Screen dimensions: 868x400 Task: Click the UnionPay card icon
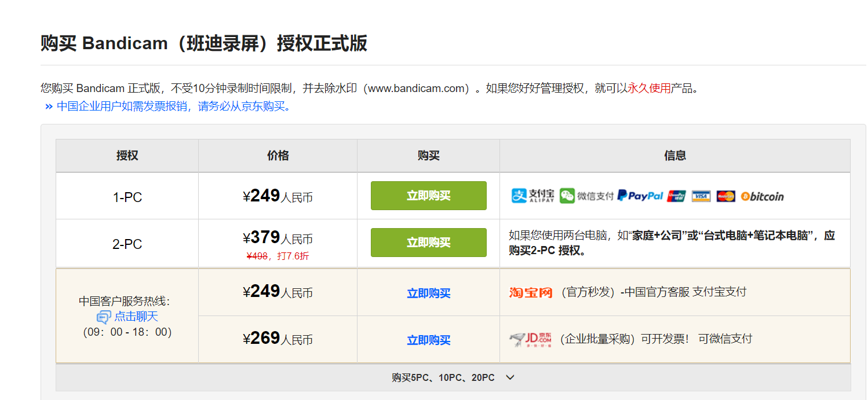coord(676,196)
